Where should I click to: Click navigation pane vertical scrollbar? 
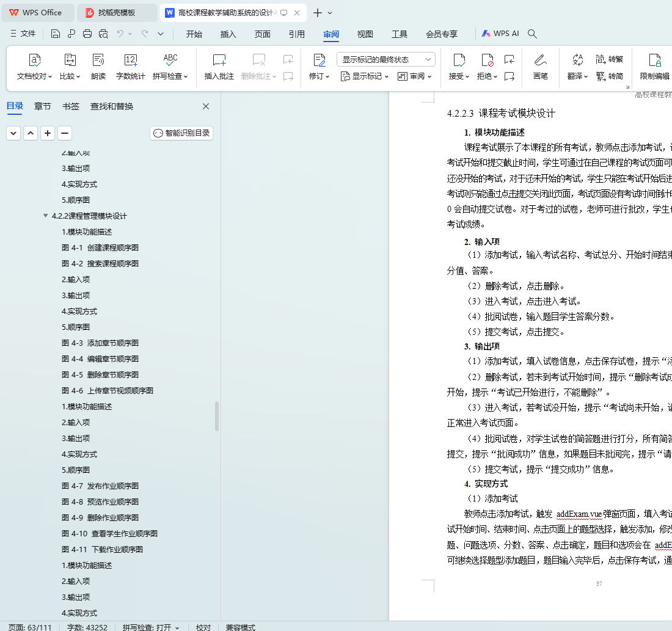coord(217,416)
